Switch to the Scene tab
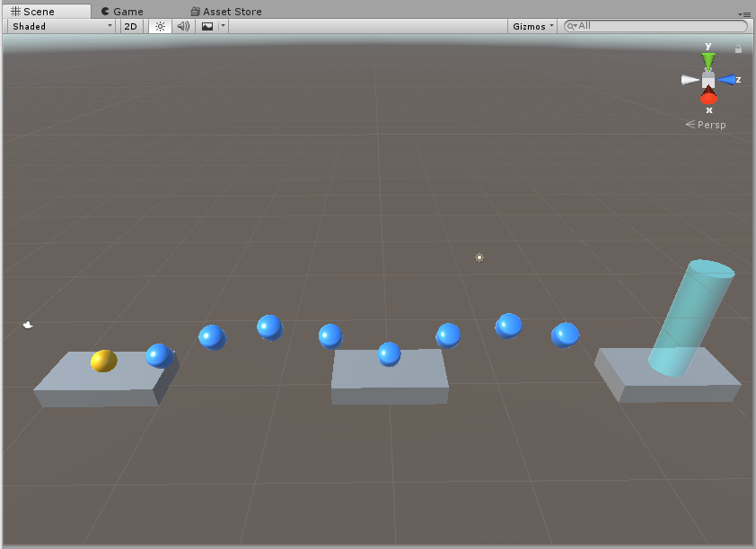 pos(47,12)
